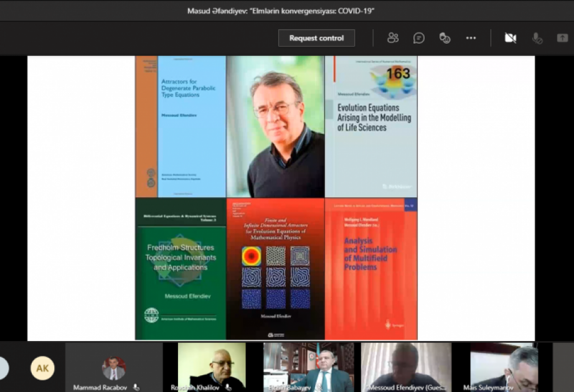Click Evolution Equations Life Sciences book cover
This screenshot has width=574, height=392.
(371, 127)
